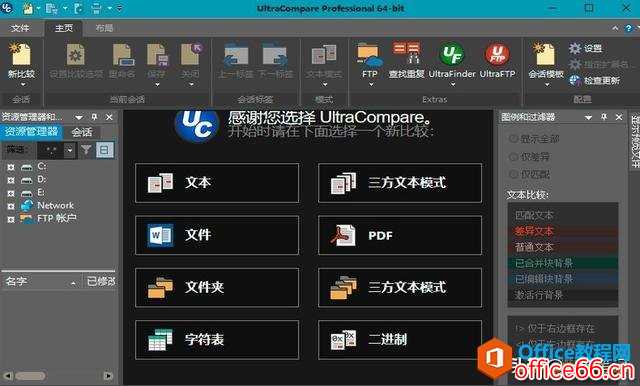The width and height of the screenshot is (640, 386).
Task: Start 三方文本模式 compare next to 文件夹
Action: [400, 287]
